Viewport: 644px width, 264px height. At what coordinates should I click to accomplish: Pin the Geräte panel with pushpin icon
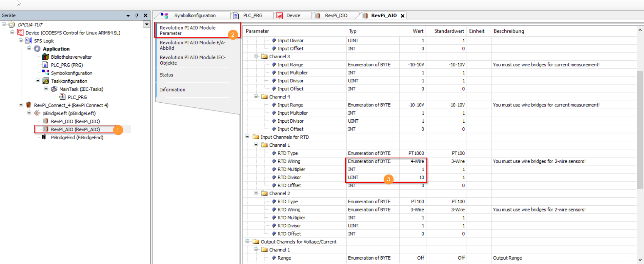point(137,16)
